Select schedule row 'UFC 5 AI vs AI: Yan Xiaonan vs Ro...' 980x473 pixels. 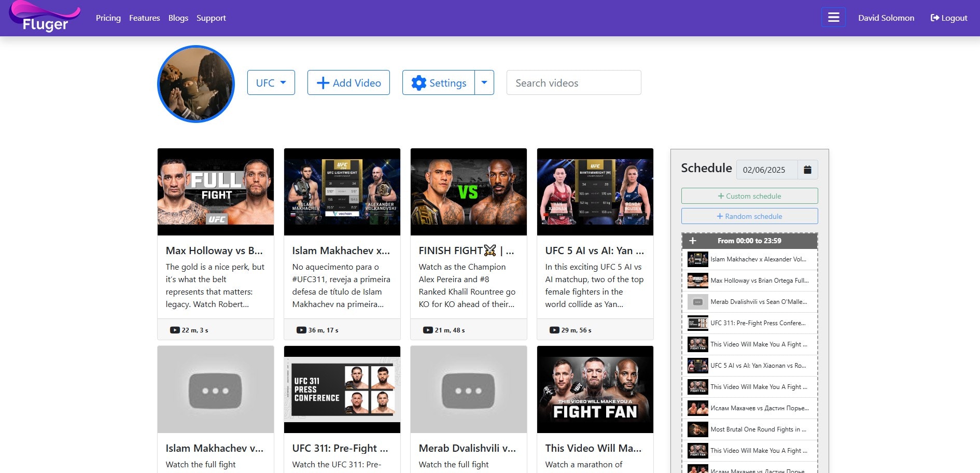(750, 366)
